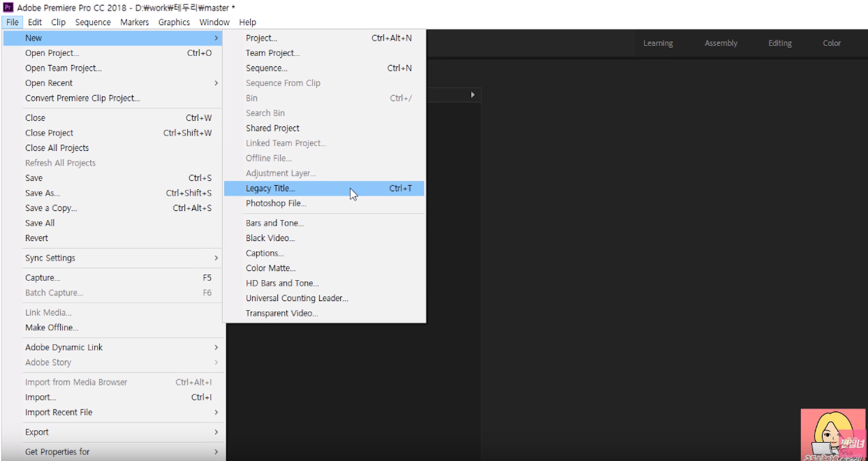Choose Transparent Video...
Image resolution: width=868 pixels, height=461 pixels.
(x=324, y=314)
